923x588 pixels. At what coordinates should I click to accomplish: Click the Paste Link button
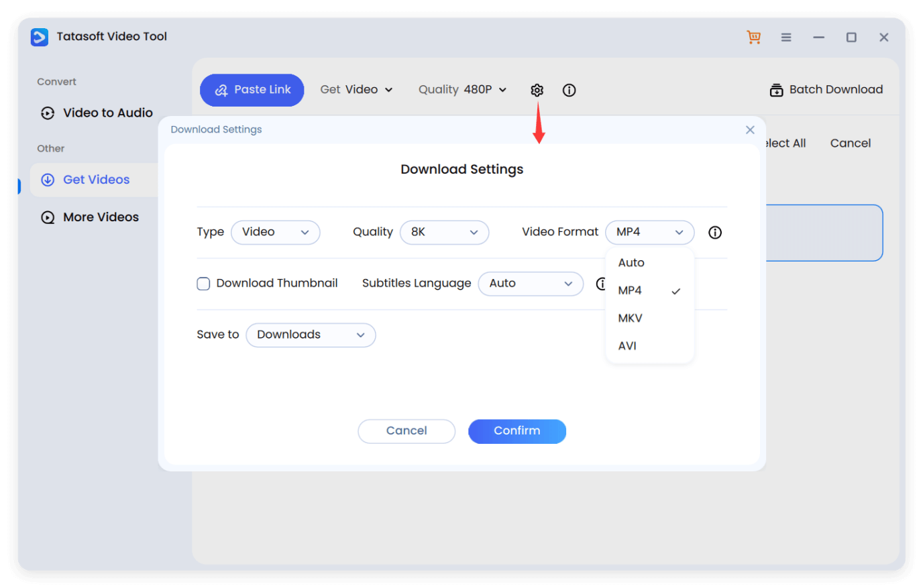[252, 89]
